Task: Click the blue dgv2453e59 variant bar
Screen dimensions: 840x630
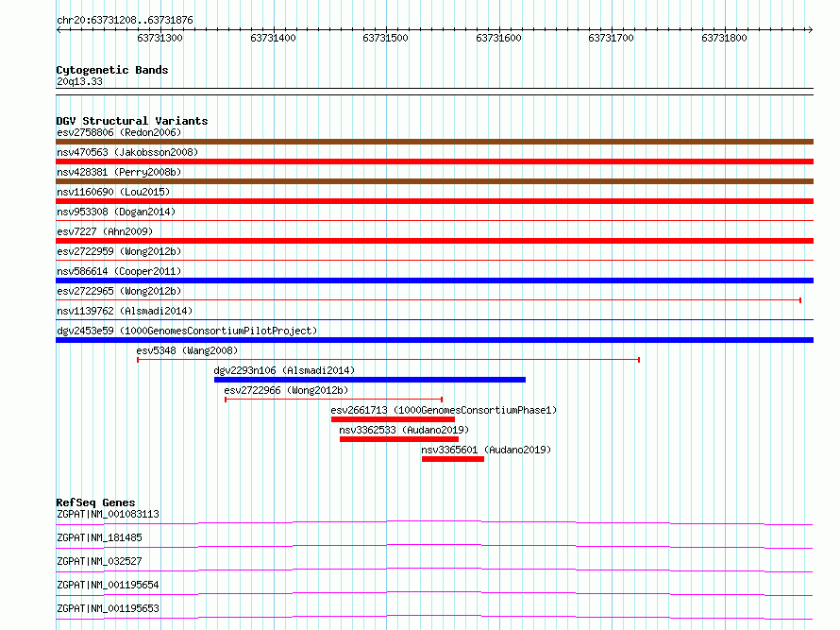Action: click(434, 340)
